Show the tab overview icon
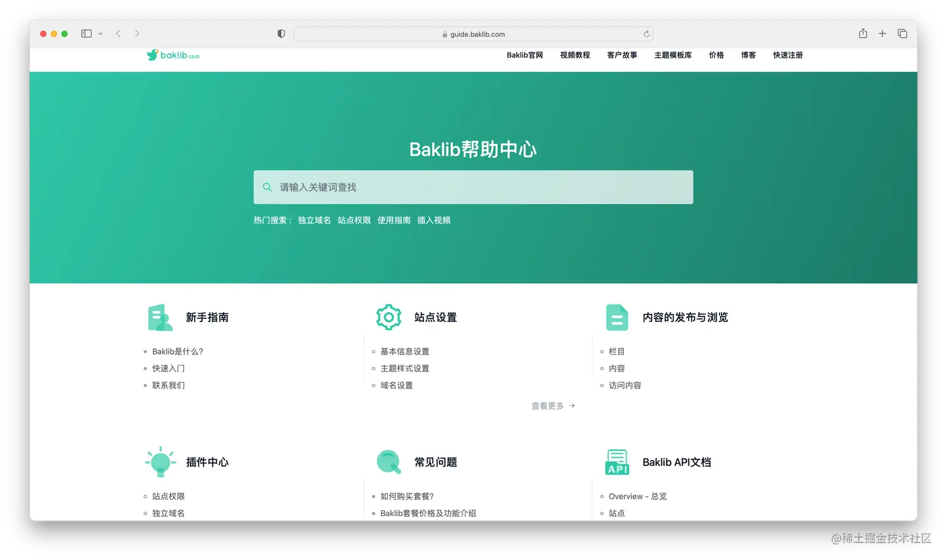 point(903,34)
